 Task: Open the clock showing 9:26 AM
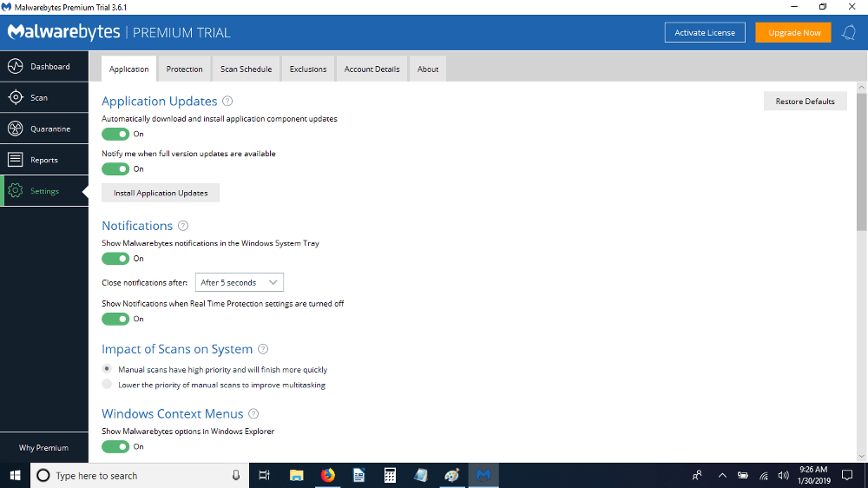814,475
